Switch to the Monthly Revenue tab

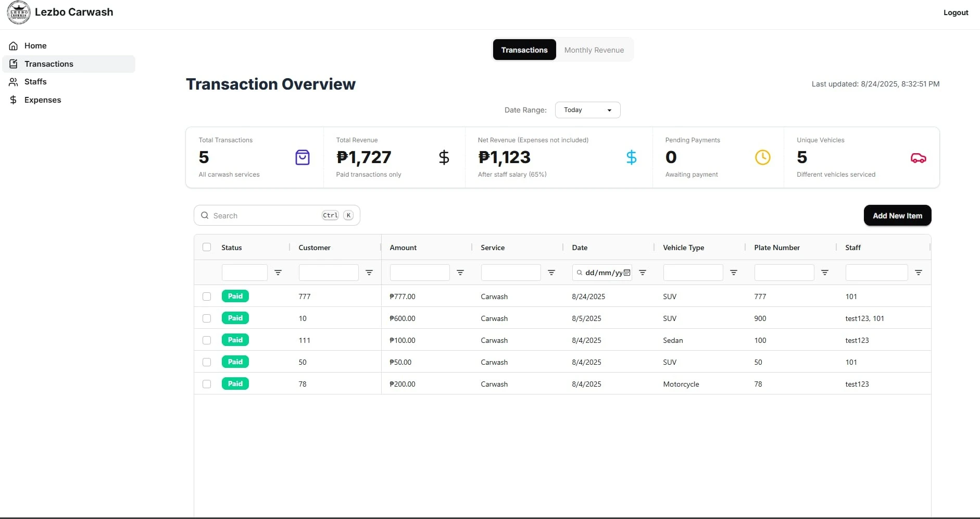(594, 50)
